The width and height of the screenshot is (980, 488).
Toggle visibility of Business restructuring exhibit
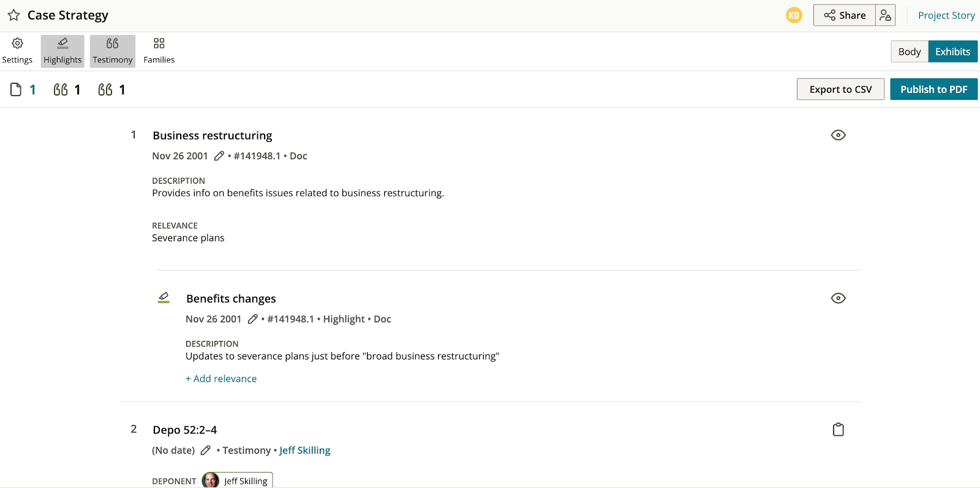click(x=839, y=135)
